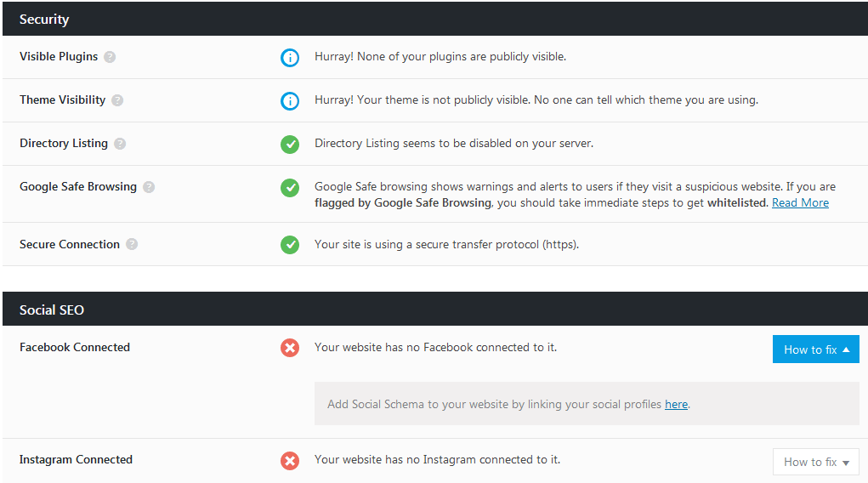Follow the 'here' social profiles link
Screen dimensions: 868x483
pyautogui.click(x=676, y=405)
